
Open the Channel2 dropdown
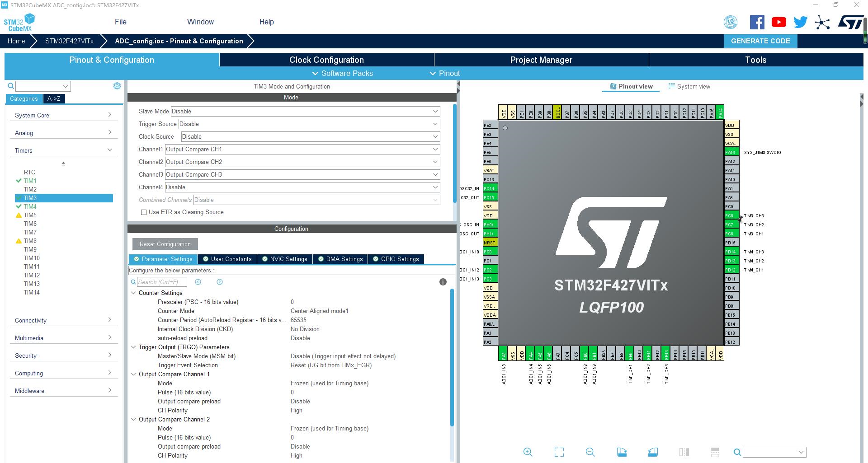pos(302,162)
